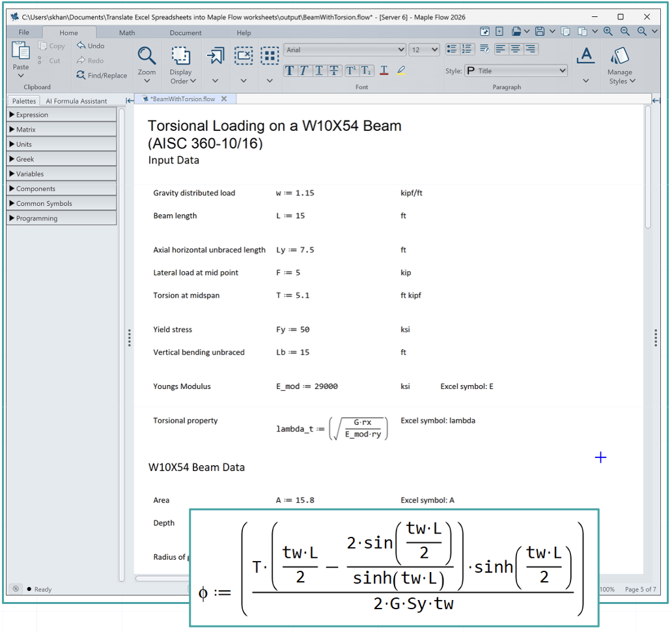Open the Style Title dropdown
The image size is (672, 632).
click(516, 71)
